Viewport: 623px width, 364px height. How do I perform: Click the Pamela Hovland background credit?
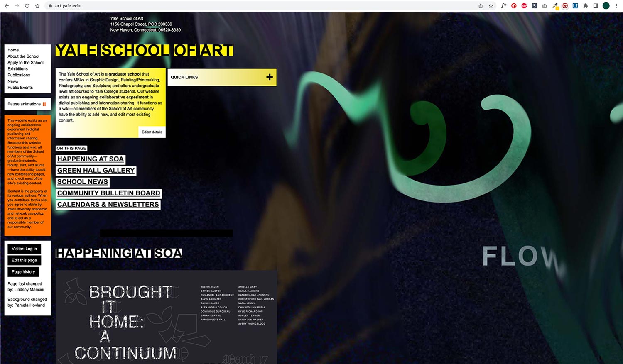point(29,305)
